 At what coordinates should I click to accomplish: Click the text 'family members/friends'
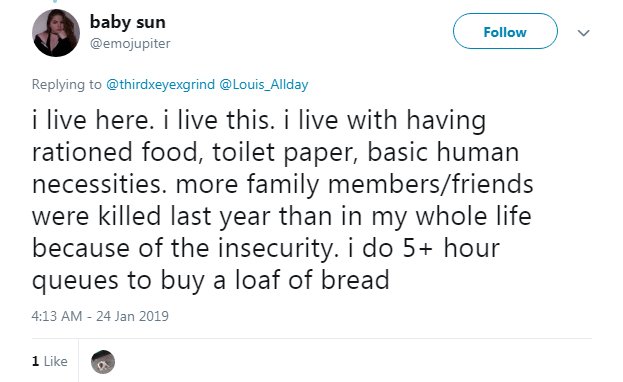pos(390,184)
